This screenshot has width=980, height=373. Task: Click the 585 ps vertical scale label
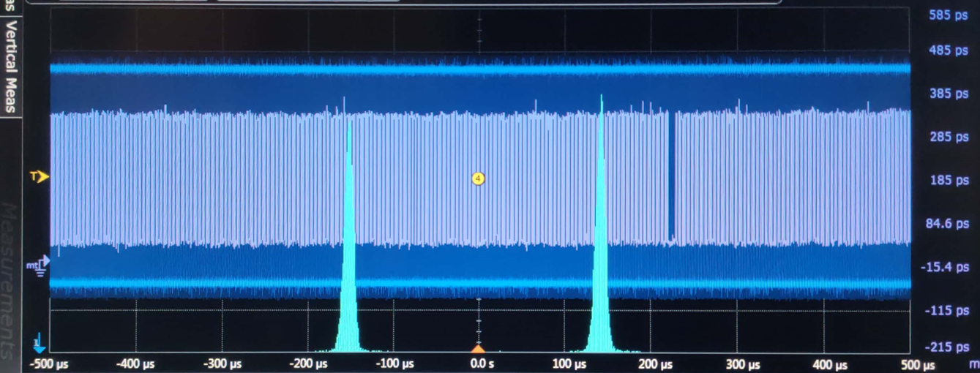[x=948, y=15]
